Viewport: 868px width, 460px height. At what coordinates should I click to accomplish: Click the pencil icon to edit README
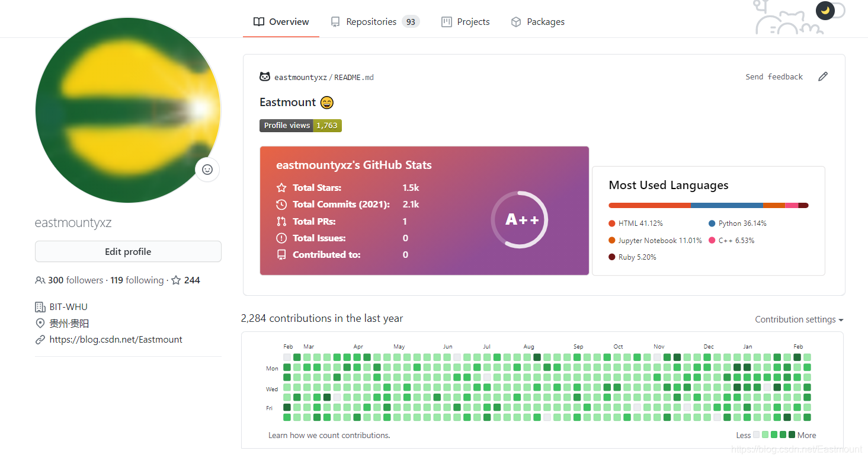(x=822, y=76)
